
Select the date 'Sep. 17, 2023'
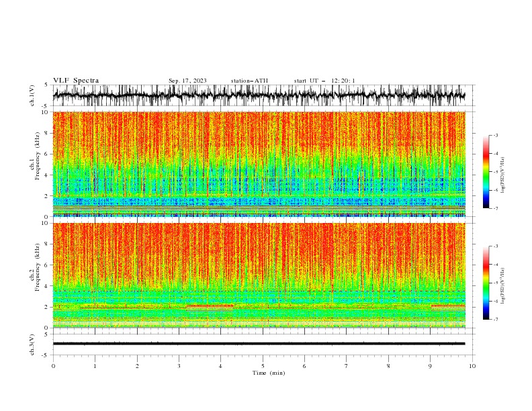click(x=187, y=81)
